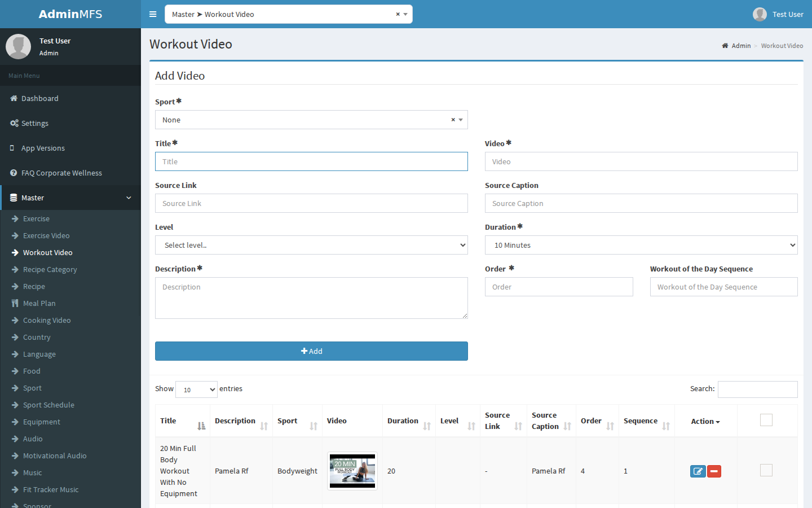812x508 pixels.
Task: Open the Duration 10 Minutes dropdown
Action: pyautogui.click(x=641, y=245)
